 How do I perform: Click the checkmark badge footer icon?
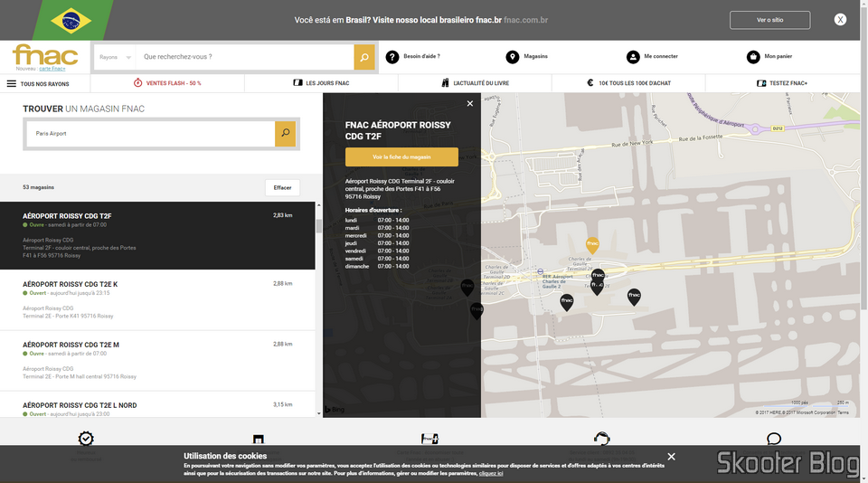(x=86, y=439)
